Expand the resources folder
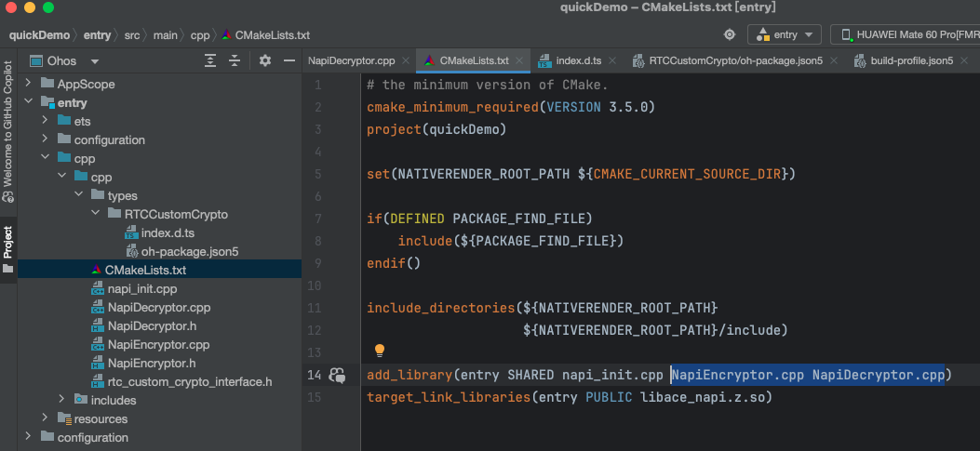The height and width of the screenshot is (451, 980). pyautogui.click(x=45, y=418)
